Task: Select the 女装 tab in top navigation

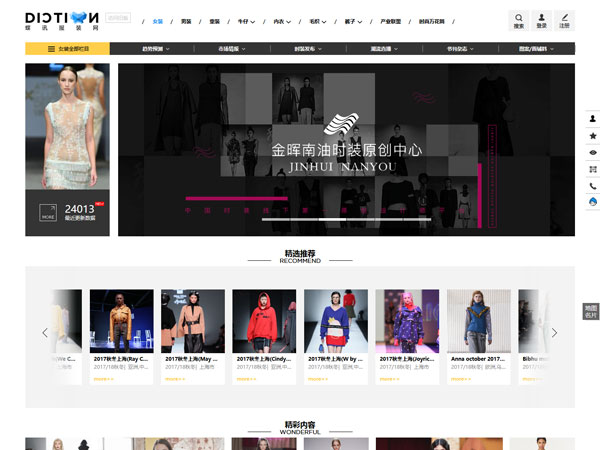Action: pos(157,21)
